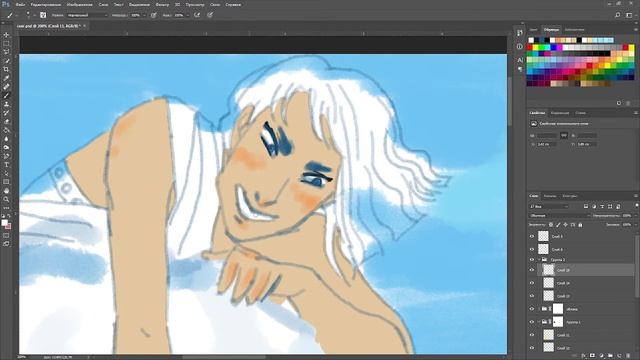Select the Dodge tool

click(6, 147)
